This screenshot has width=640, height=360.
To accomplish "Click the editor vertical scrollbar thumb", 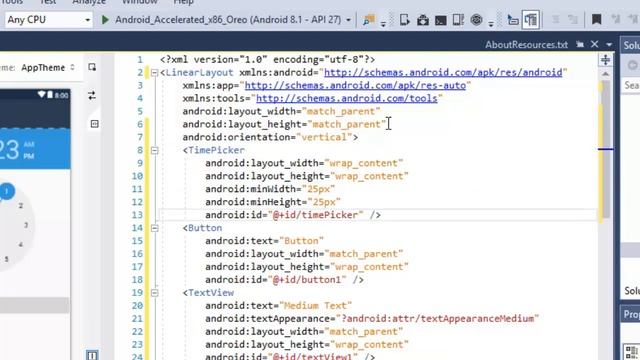I will (606, 149).
